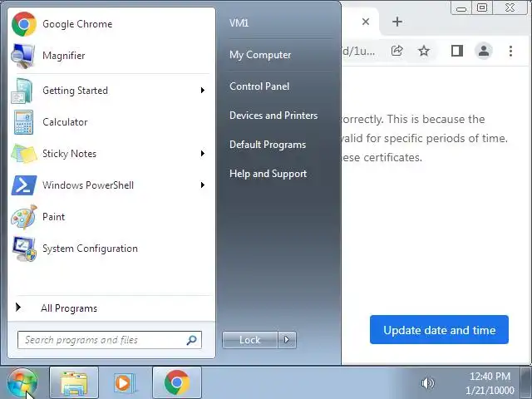Image resolution: width=532 pixels, height=399 pixels.
Task: Switch to Chrome via taskbar icon
Action: (x=177, y=382)
